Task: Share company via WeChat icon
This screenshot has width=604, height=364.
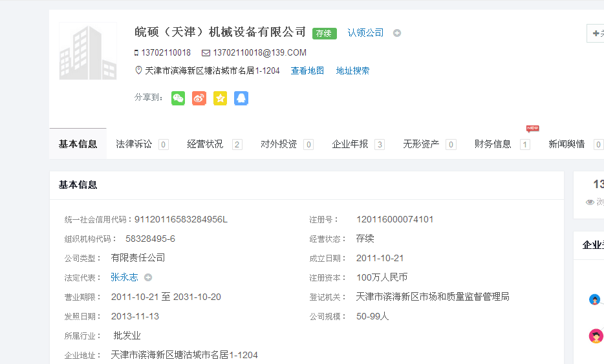Action: 178,98
